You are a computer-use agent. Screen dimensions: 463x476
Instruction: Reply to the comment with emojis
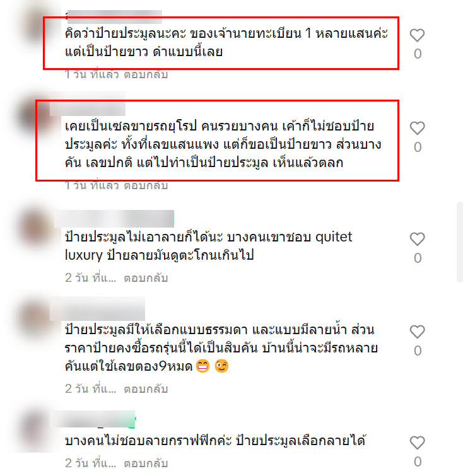click(x=146, y=389)
